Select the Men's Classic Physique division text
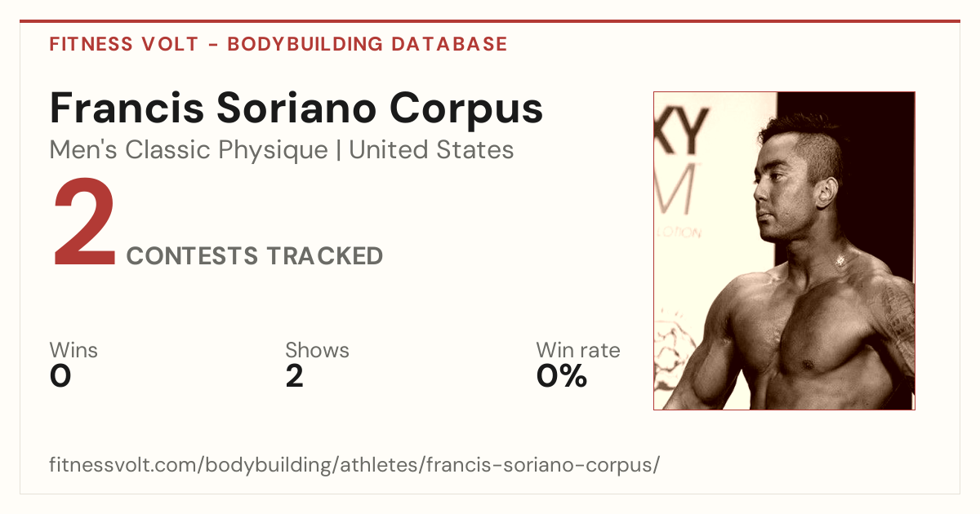This screenshot has width=980, height=514. (189, 151)
